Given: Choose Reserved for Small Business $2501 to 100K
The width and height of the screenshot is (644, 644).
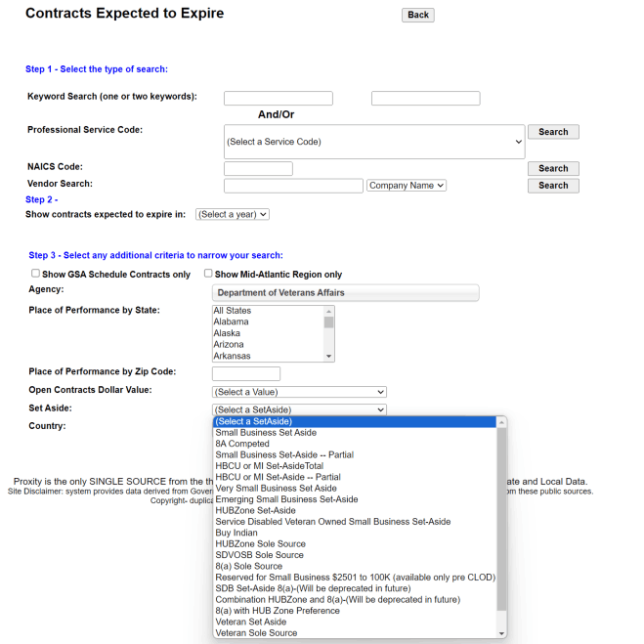Looking at the screenshot, I should pos(355,577).
